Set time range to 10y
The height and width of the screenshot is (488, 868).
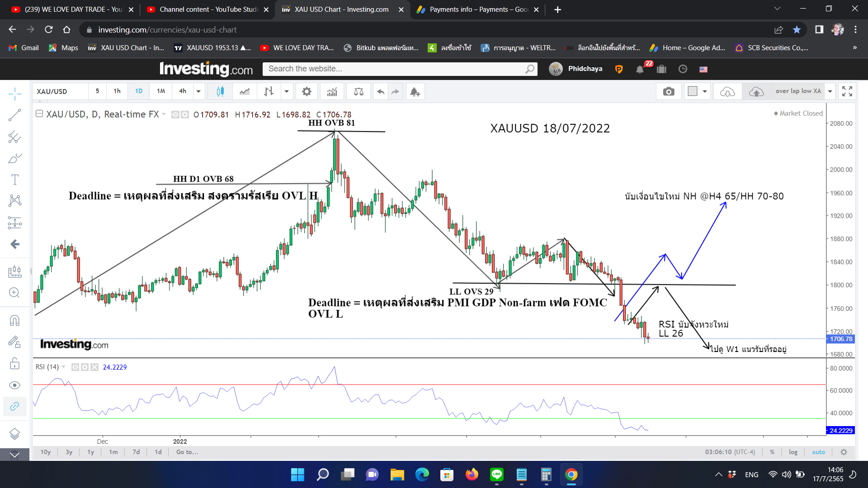46,452
